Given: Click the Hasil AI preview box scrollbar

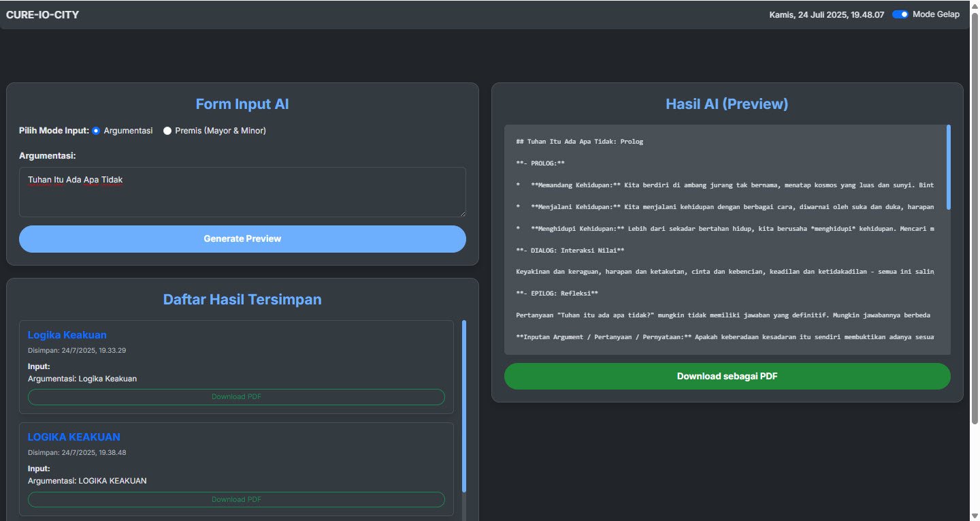Looking at the screenshot, I should click(949, 167).
